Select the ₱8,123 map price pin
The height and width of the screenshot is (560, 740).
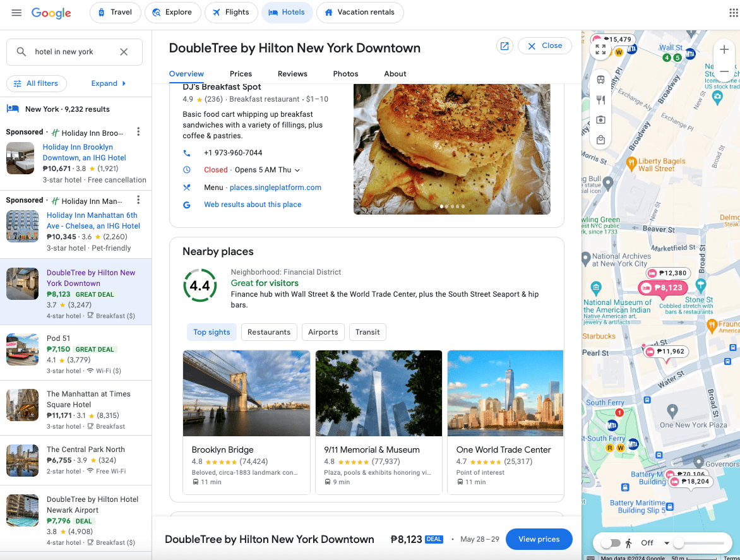pyautogui.click(x=663, y=288)
